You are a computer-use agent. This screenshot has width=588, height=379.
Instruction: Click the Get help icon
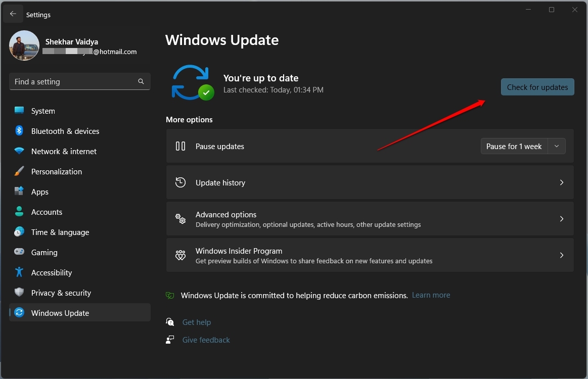pyautogui.click(x=170, y=321)
